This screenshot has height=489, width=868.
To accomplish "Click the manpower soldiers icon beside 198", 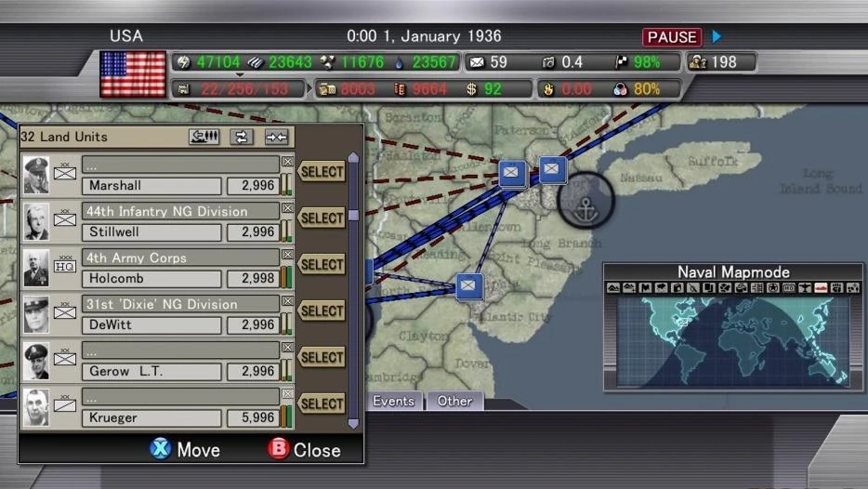I will coord(698,62).
